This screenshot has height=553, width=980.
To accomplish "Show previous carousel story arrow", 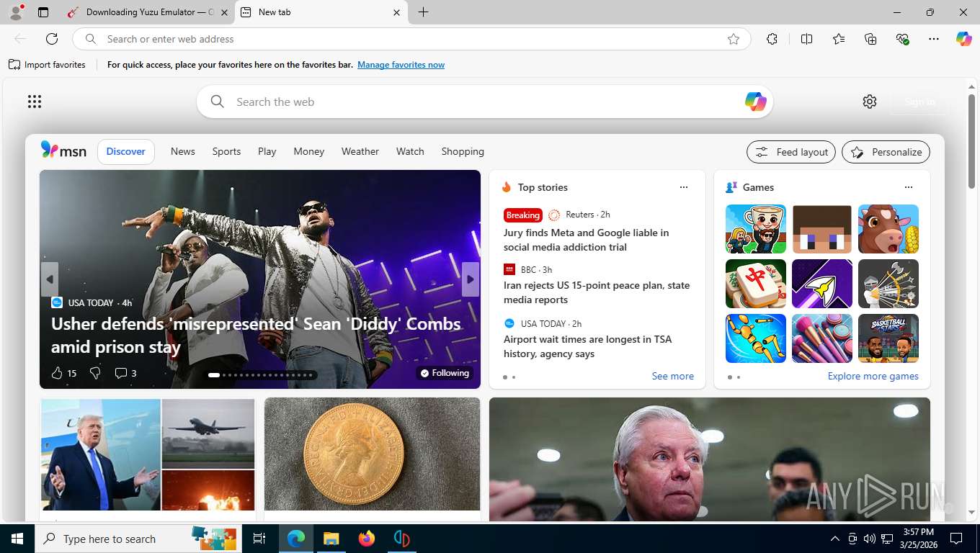I will 50,279.
